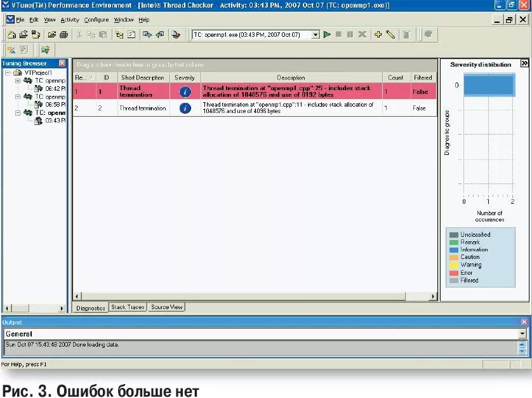This screenshot has height=398, width=532.
Task: Click the Cancel activity X icon
Action: 362,35
